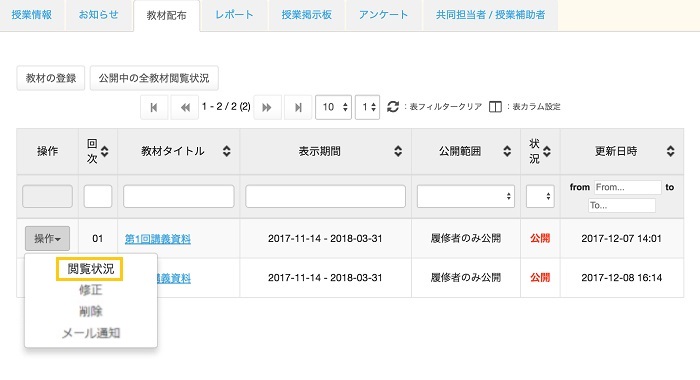Open the 第1回講義資料 link
This screenshot has width=700, height=380.
pyautogui.click(x=158, y=239)
